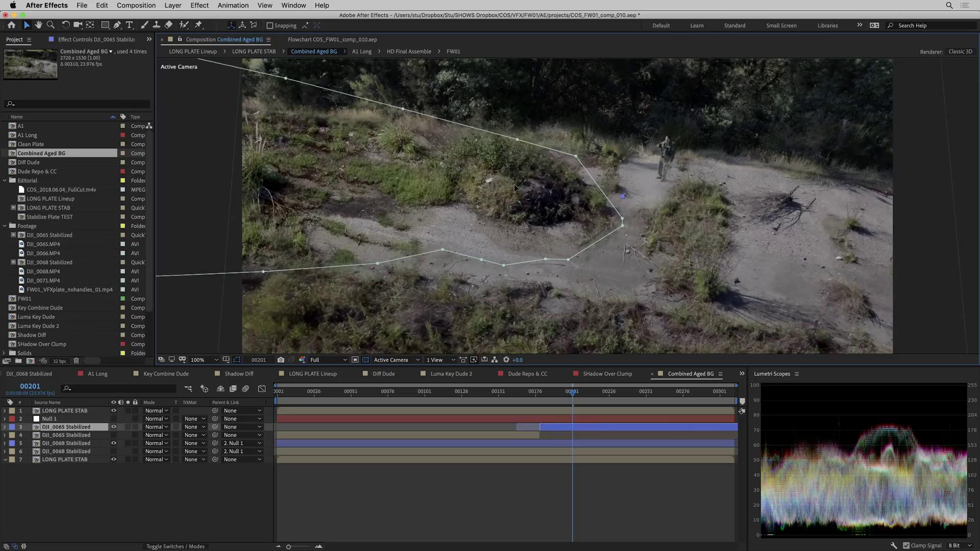Click the timeline zoom slider handle
The width and height of the screenshot is (980, 551).
[x=288, y=547]
